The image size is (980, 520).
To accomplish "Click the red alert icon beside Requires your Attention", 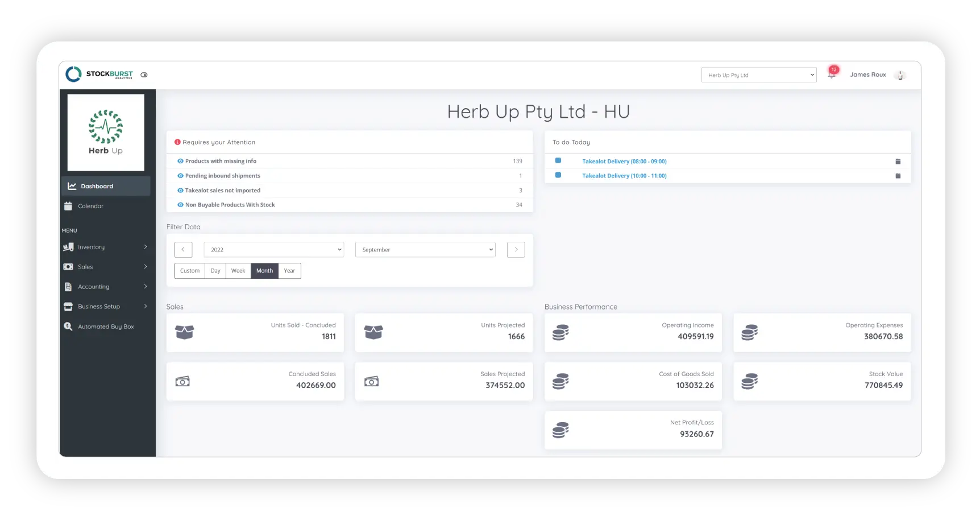I will tap(177, 142).
